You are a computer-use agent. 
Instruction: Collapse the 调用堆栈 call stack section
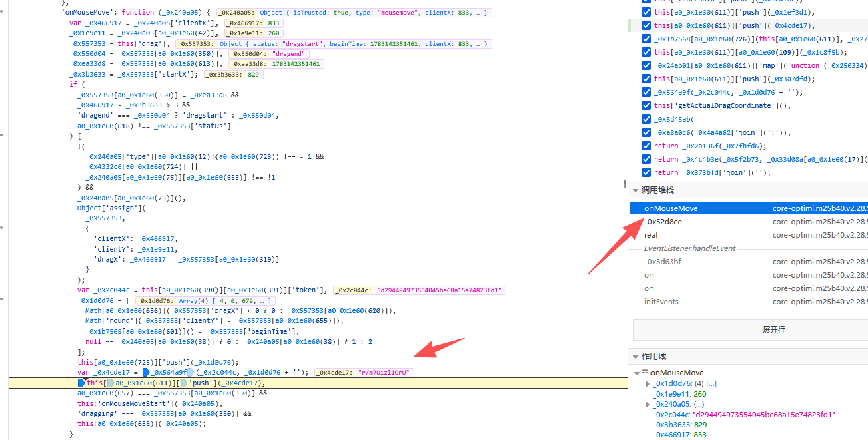(636, 190)
